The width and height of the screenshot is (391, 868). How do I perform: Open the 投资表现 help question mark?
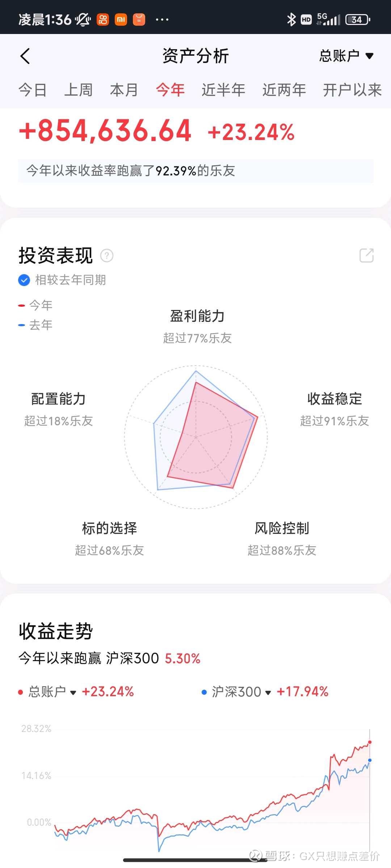point(107,256)
